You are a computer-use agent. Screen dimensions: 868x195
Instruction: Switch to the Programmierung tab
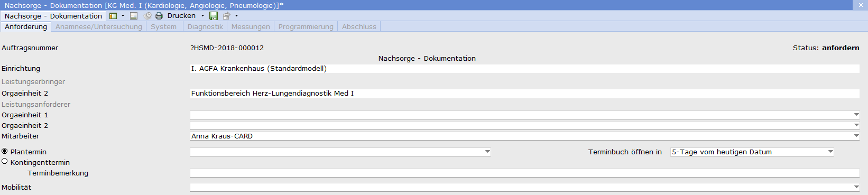coord(306,26)
